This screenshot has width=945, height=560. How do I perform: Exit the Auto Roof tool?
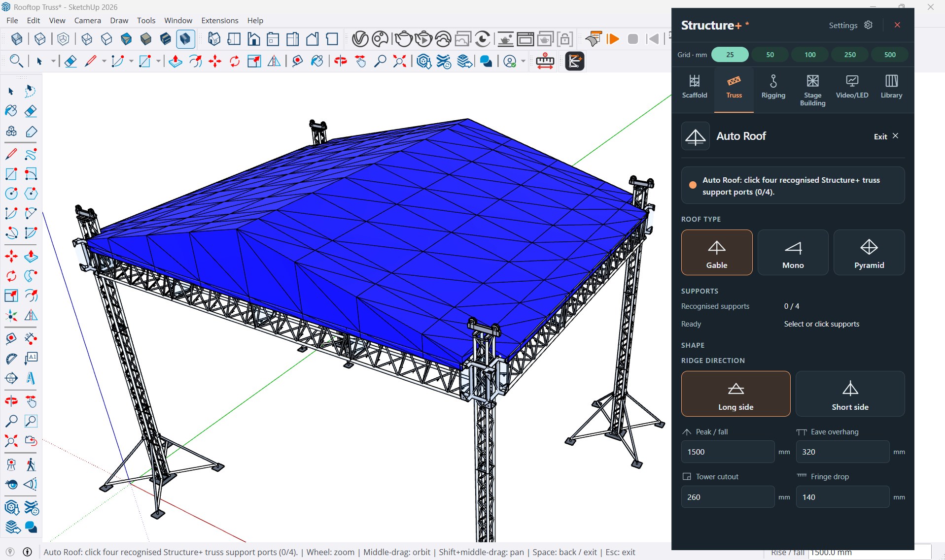tap(886, 136)
